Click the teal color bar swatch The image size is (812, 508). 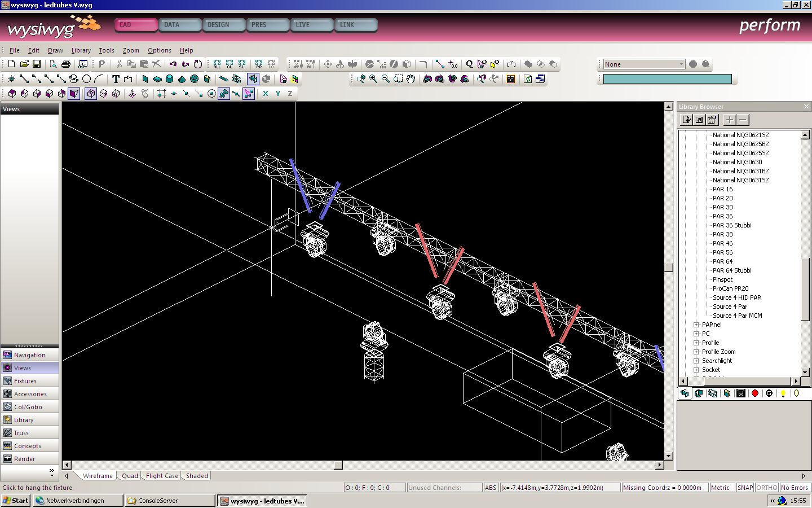point(668,79)
